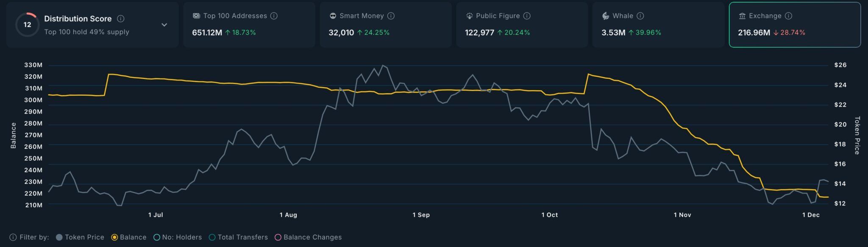Image resolution: width=868 pixels, height=247 pixels.
Task: Toggle the Token Price filter
Action: (80, 237)
